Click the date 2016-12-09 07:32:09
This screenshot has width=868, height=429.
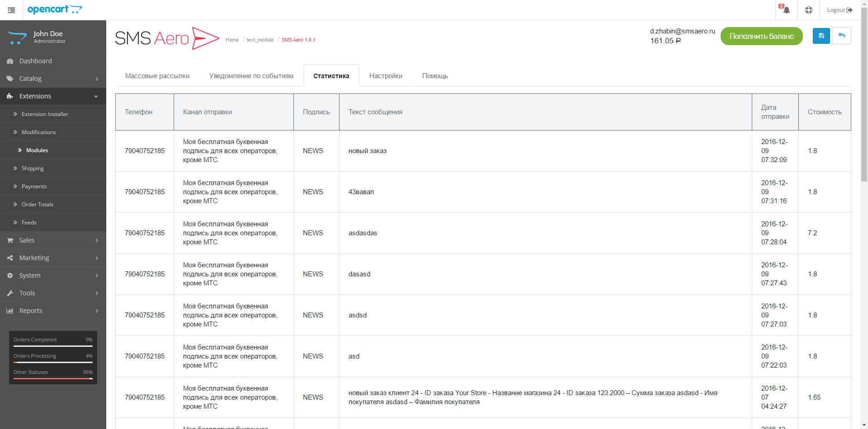774,151
